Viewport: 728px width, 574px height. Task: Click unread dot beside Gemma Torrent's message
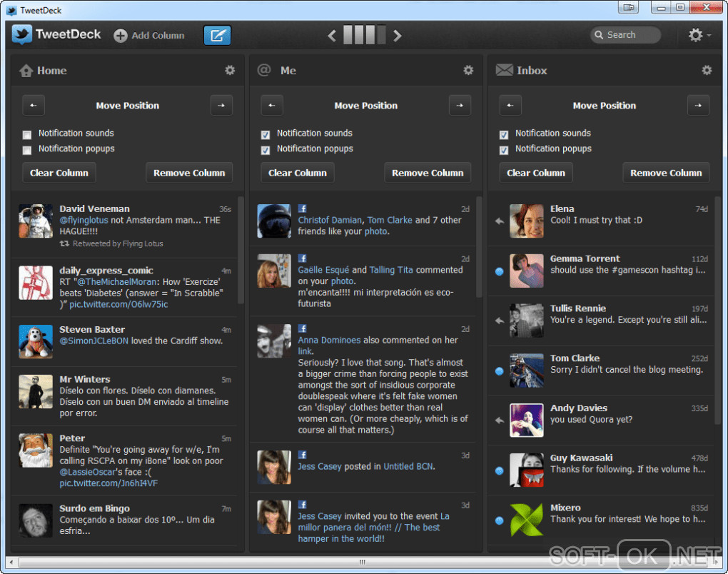[x=500, y=272]
